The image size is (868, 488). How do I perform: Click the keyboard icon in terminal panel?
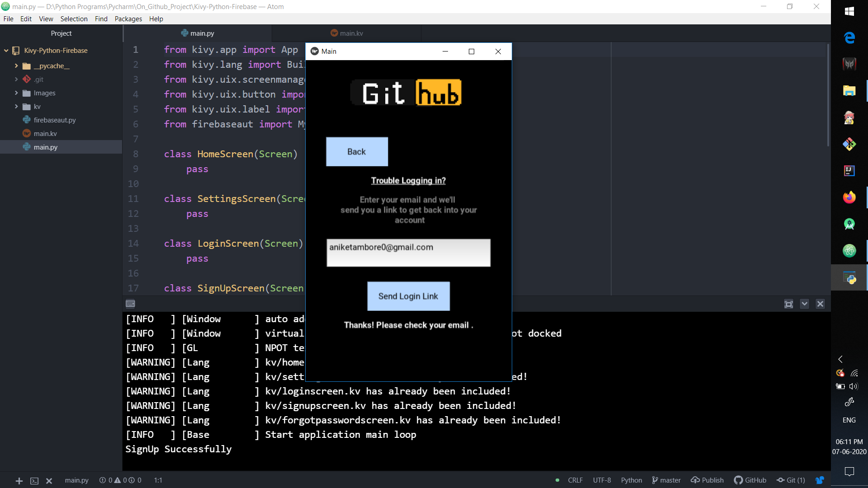[x=130, y=304]
